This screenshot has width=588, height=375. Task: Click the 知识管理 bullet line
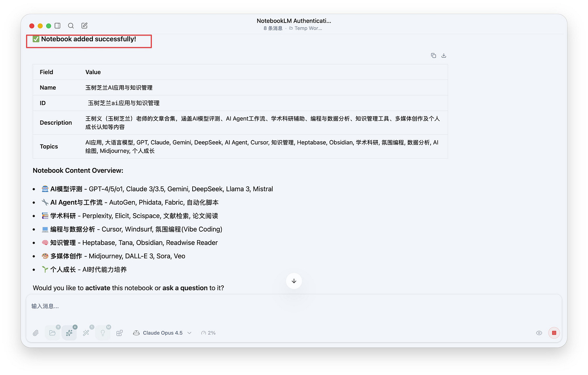[130, 243]
